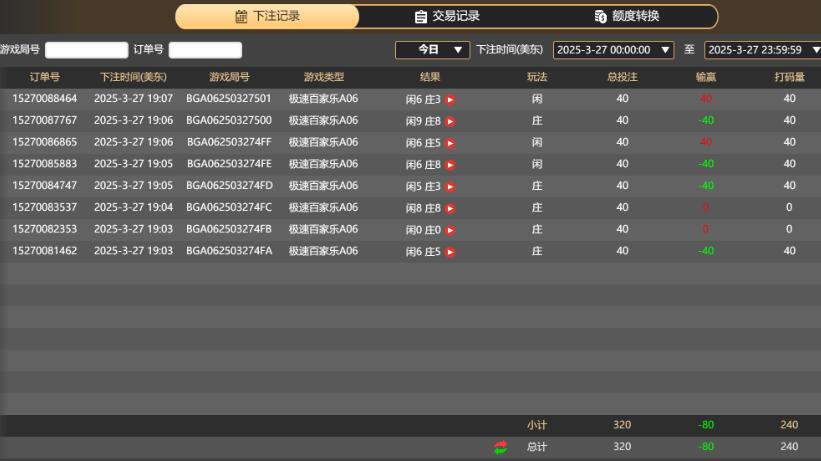The width and height of the screenshot is (821, 461).
Task: Open the end time 23:59:59 date picker
Action: 762,49
